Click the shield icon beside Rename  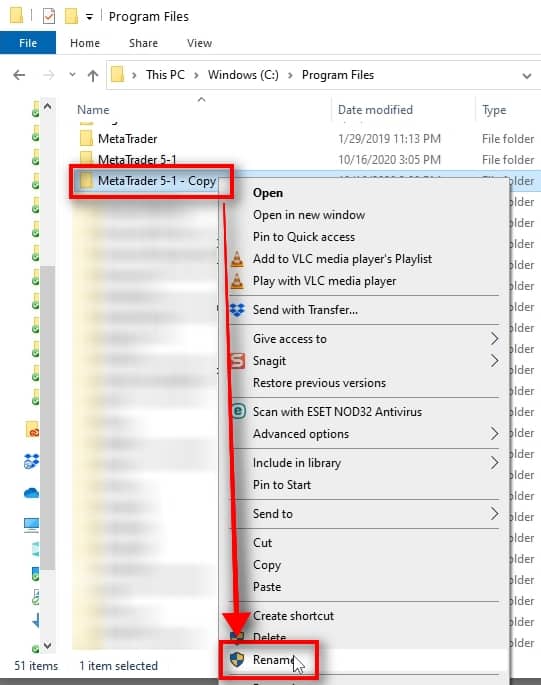pyautogui.click(x=237, y=660)
